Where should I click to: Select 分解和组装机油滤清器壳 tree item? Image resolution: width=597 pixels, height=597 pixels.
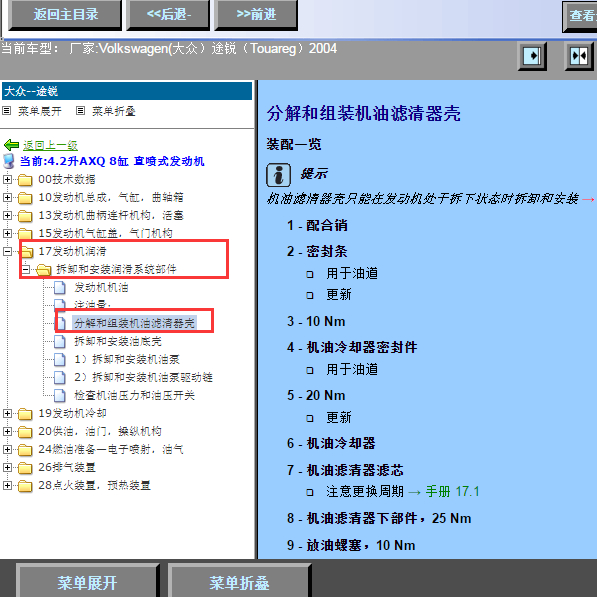click(134, 323)
